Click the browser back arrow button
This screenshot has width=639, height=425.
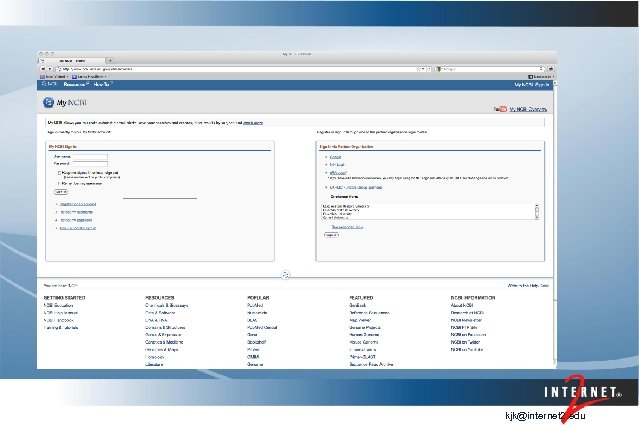43,69
